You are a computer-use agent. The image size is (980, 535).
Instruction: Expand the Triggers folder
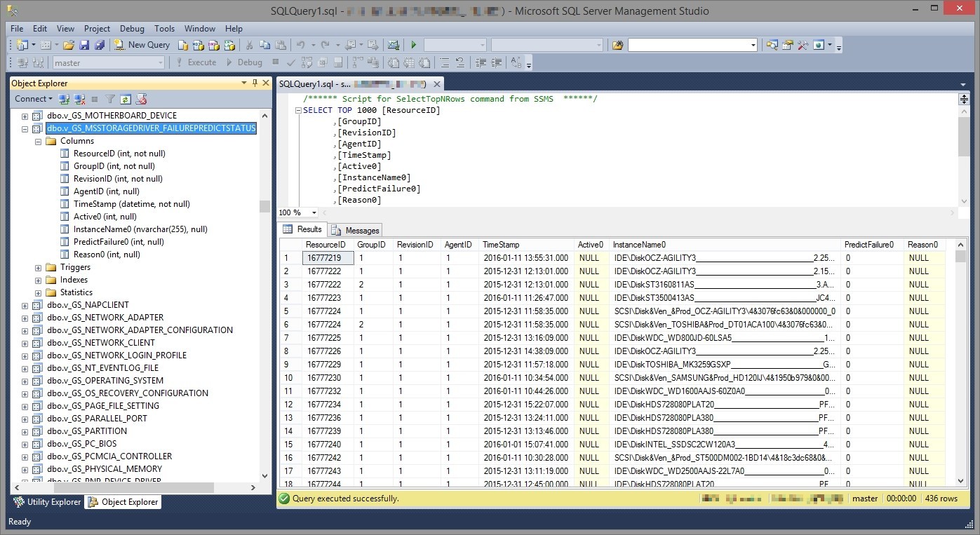click(x=39, y=267)
